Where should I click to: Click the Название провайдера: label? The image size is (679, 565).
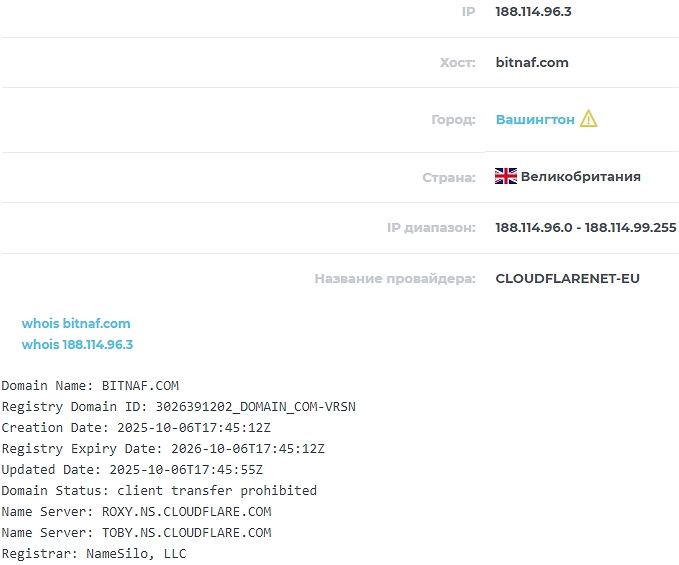point(395,278)
